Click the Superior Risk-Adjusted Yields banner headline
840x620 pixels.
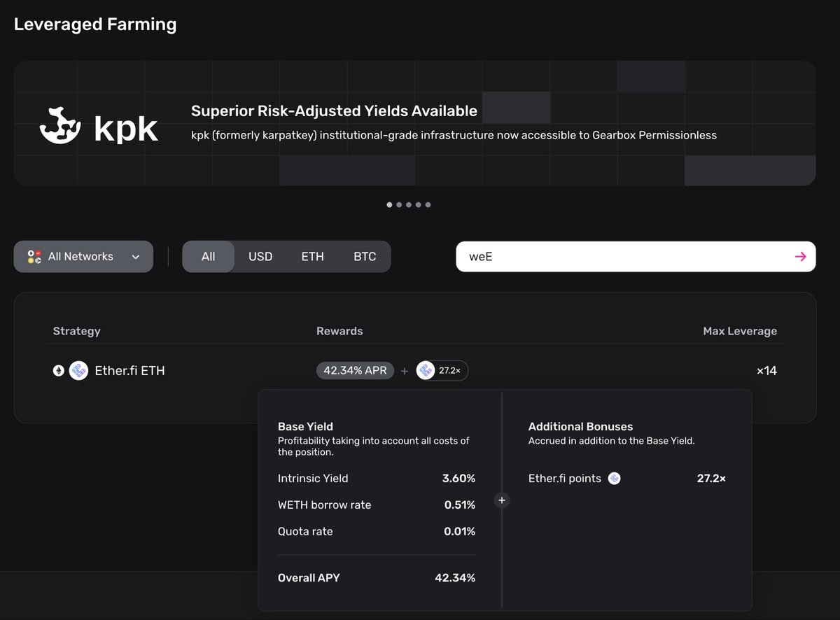334,111
